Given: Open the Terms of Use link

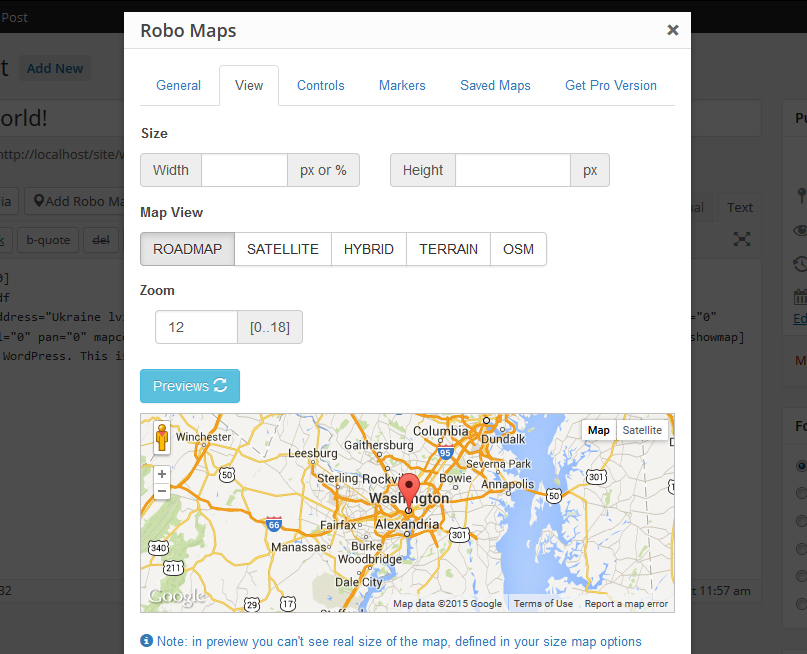Looking at the screenshot, I should click(x=543, y=604).
